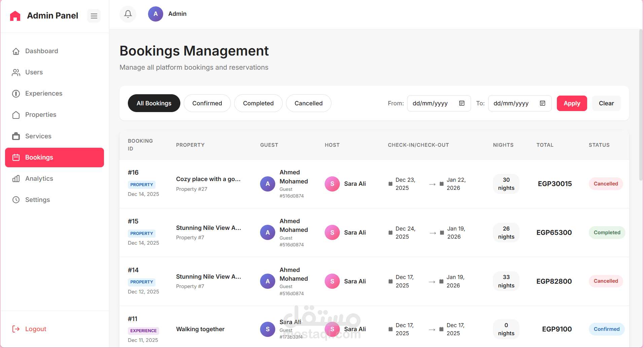This screenshot has height=348, width=644.
Task: Clear the date filters
Action: click(x=606, y=103)
